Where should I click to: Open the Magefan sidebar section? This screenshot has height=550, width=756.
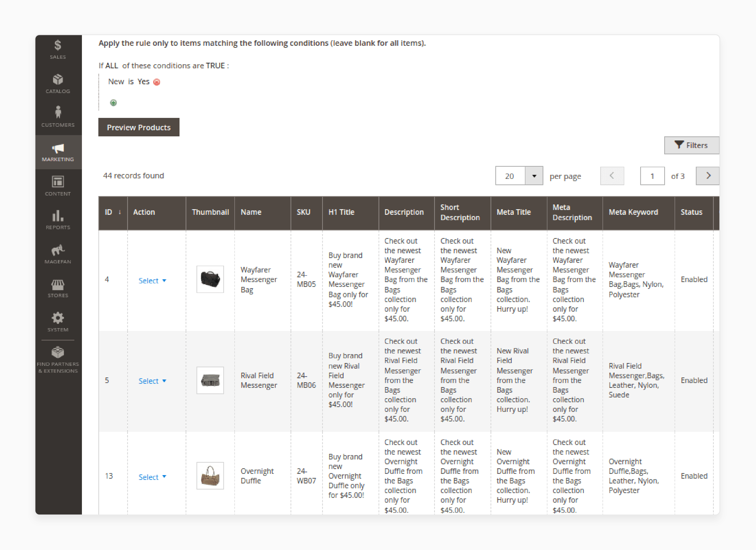pyautogui.click(x=58, y=254)
